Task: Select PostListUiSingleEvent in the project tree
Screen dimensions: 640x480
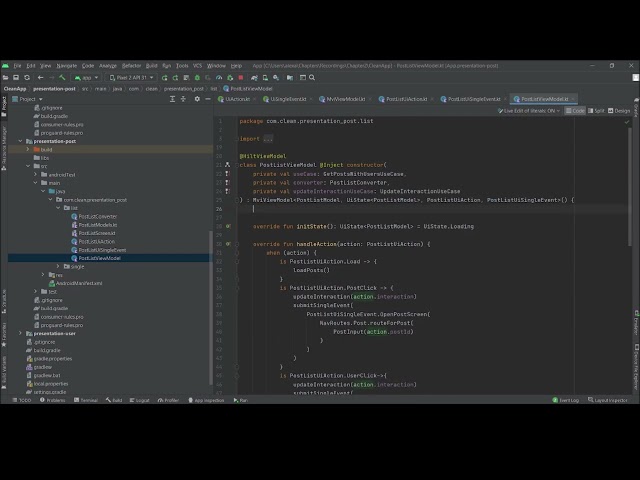Action: click(102, 250)
